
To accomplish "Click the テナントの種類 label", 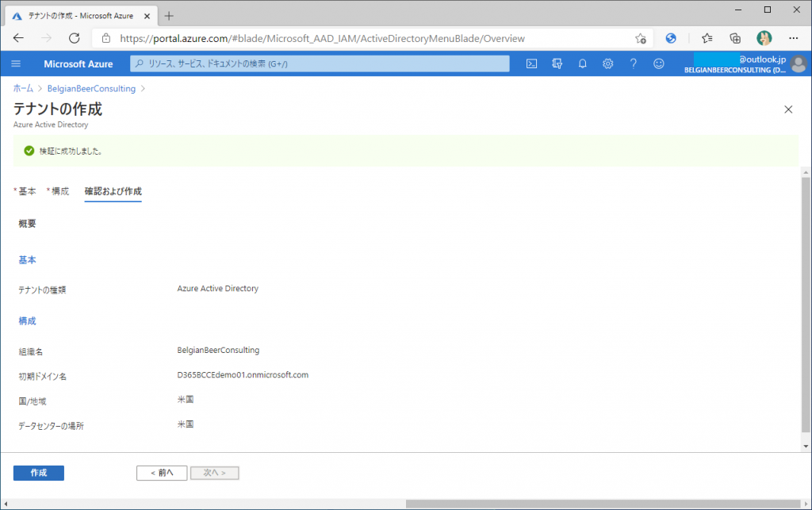I will [42, 290].
